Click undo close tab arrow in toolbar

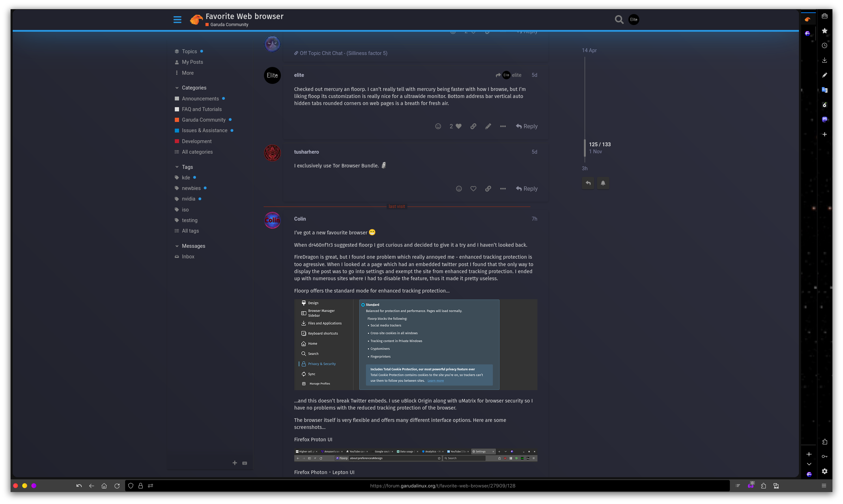(x=79, y=486)
